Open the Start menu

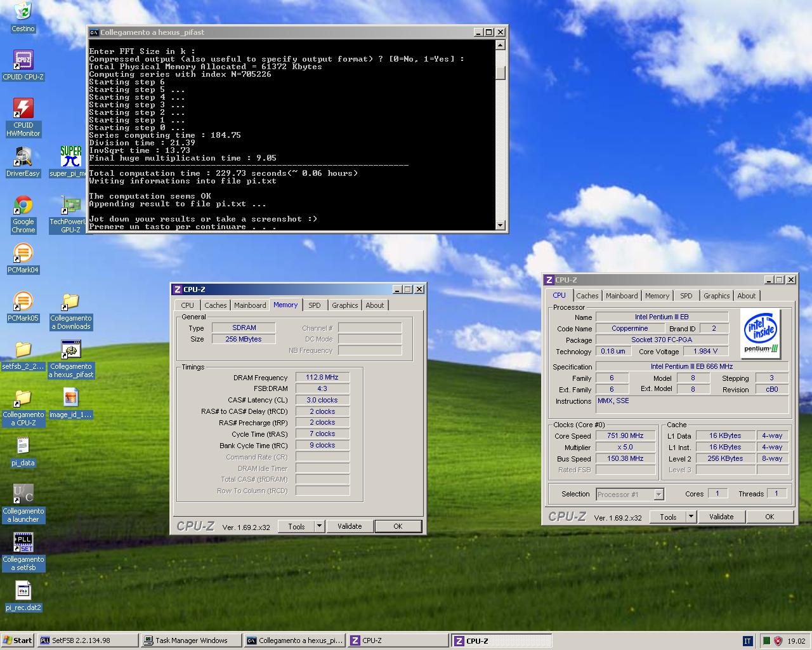(17, 640)
